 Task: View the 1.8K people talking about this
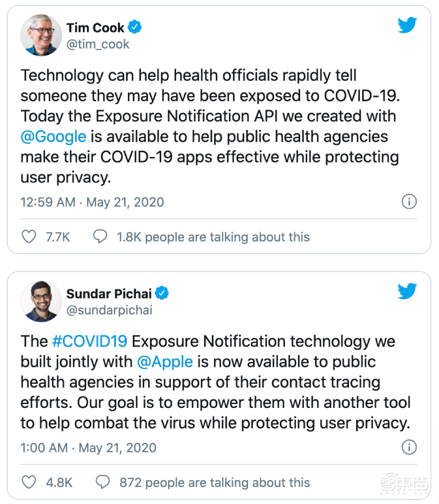click(x=213, y=237)
